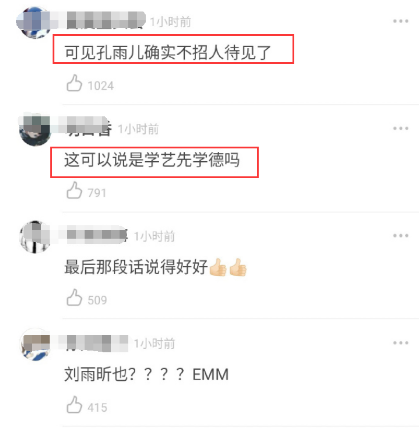The height and width of the screenshot is (429, 419).
Task: Tap the 415 like count
Action: (97, 408)
